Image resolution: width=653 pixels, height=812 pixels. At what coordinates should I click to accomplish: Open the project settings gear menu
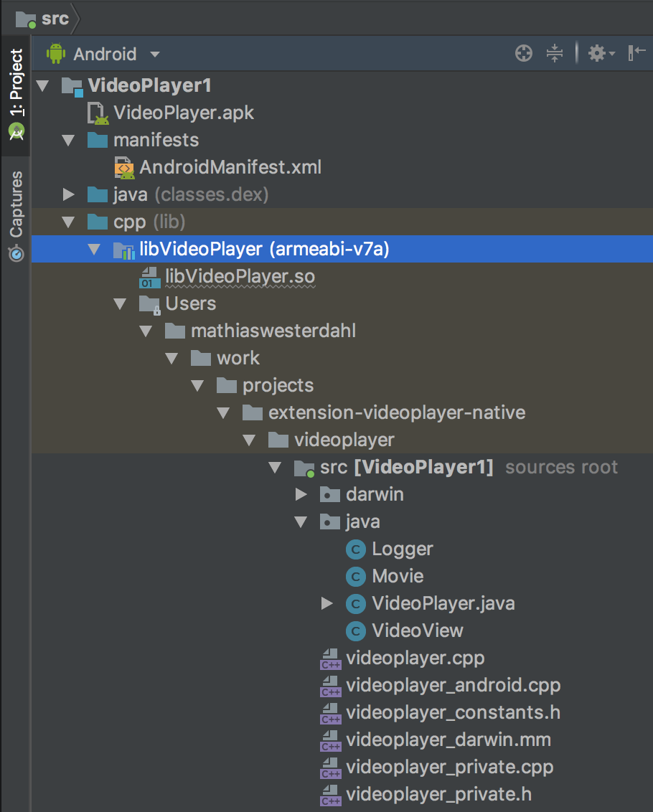(x=600, y=53)
